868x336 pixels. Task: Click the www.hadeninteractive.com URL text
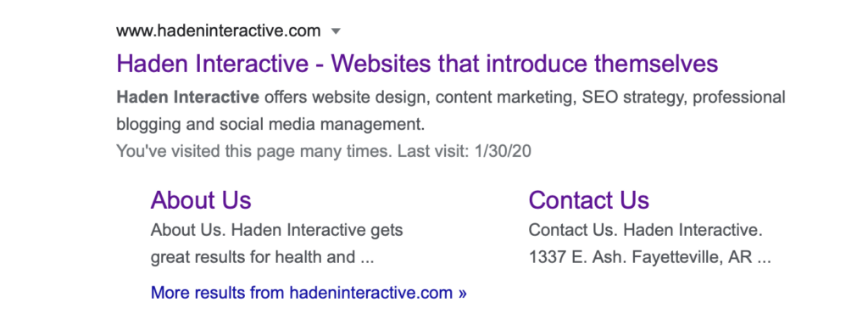click(219, 31)
